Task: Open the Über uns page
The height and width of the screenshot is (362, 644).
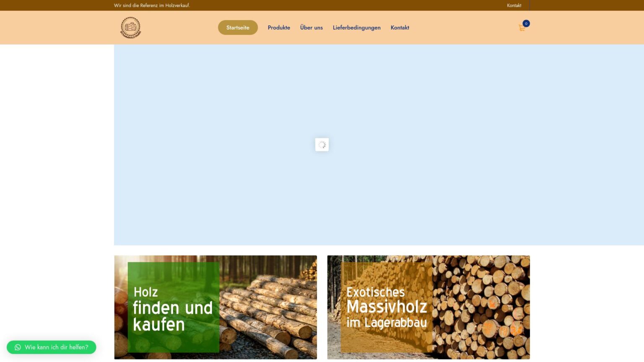Action: click(x=312, y=28)
